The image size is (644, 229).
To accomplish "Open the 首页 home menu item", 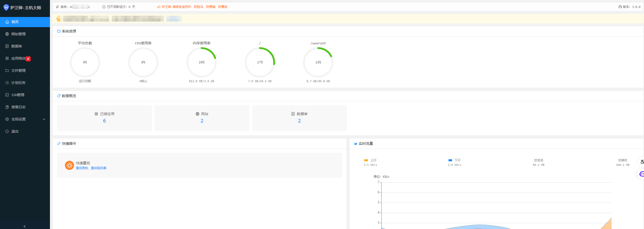I will (x=25, y=22).
